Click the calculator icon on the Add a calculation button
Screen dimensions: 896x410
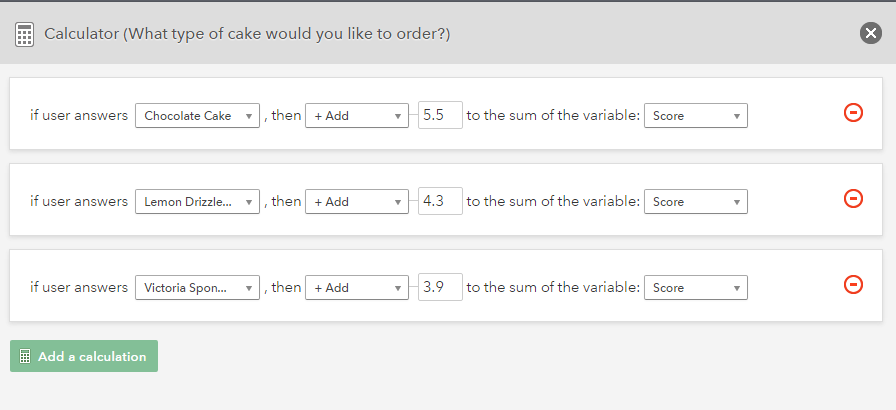[x=25, y=356]
